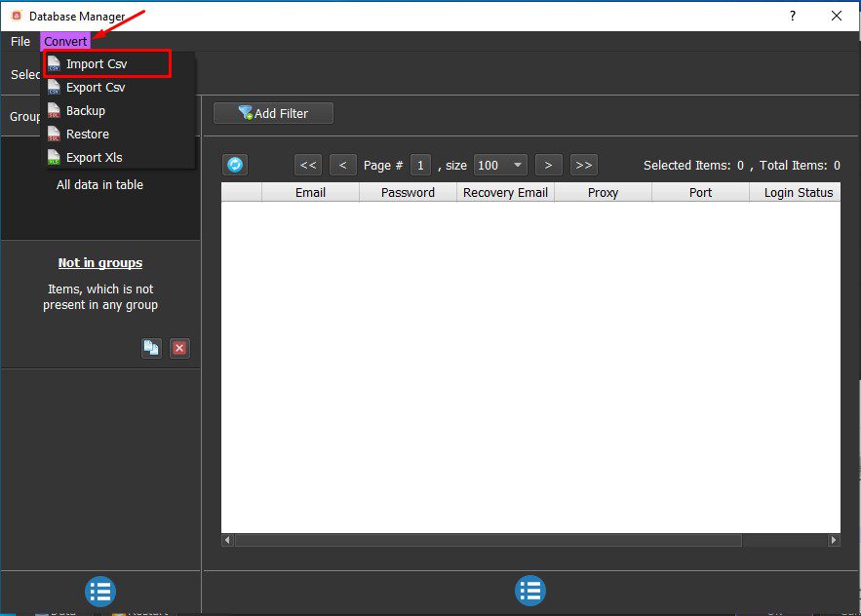Click the Recovery Email column header
Screen dimensions: 861x616
(506, 193)
